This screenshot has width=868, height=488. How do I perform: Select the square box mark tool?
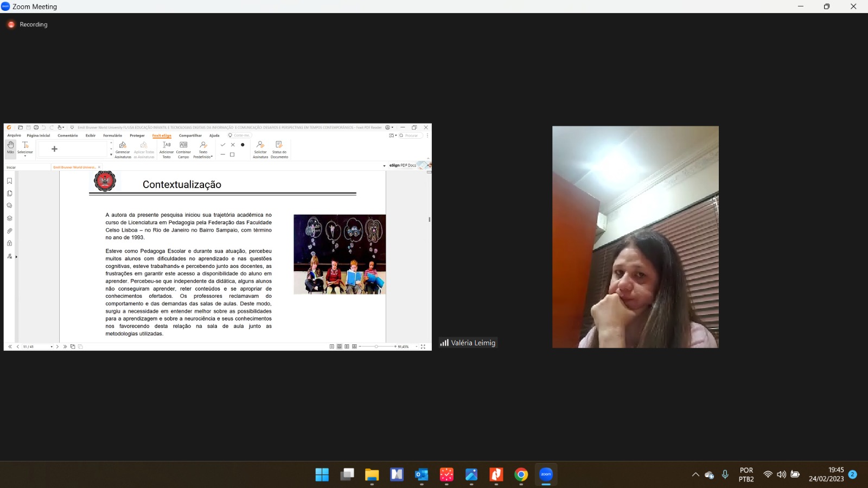[232, 155]
